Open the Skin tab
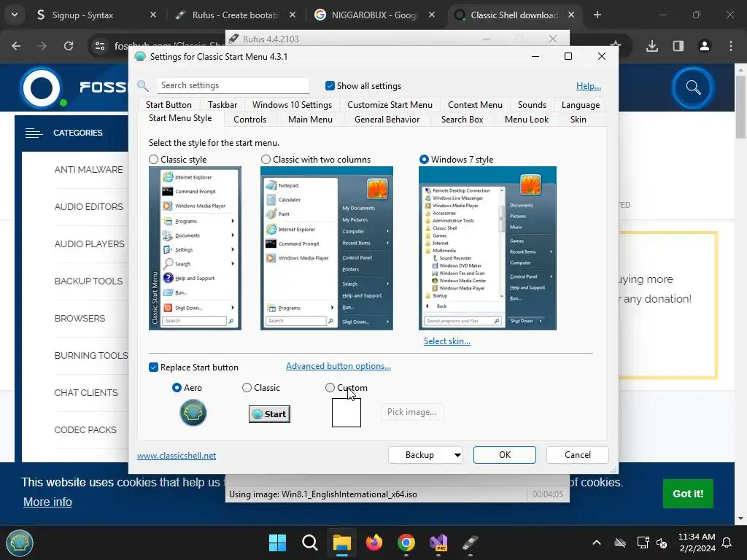Viewport: 747px width, 560px height. click(x=578, y=120)
